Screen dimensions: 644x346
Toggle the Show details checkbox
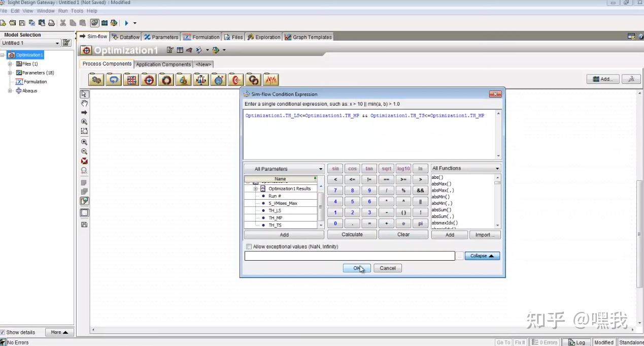click(3, 332)
